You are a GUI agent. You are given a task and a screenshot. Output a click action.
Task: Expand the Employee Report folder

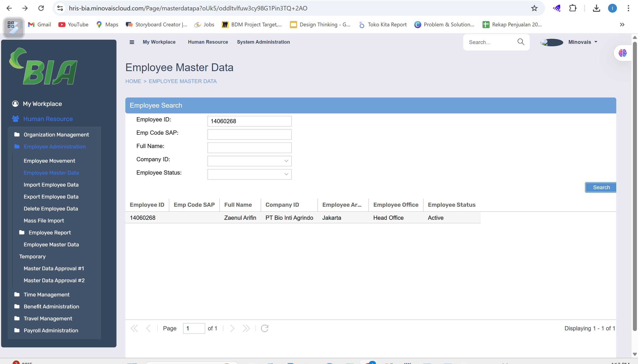45,233
